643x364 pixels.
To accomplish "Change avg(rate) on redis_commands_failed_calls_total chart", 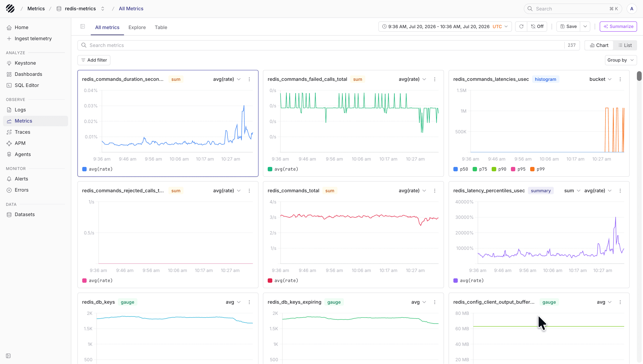I will point(412,79).
